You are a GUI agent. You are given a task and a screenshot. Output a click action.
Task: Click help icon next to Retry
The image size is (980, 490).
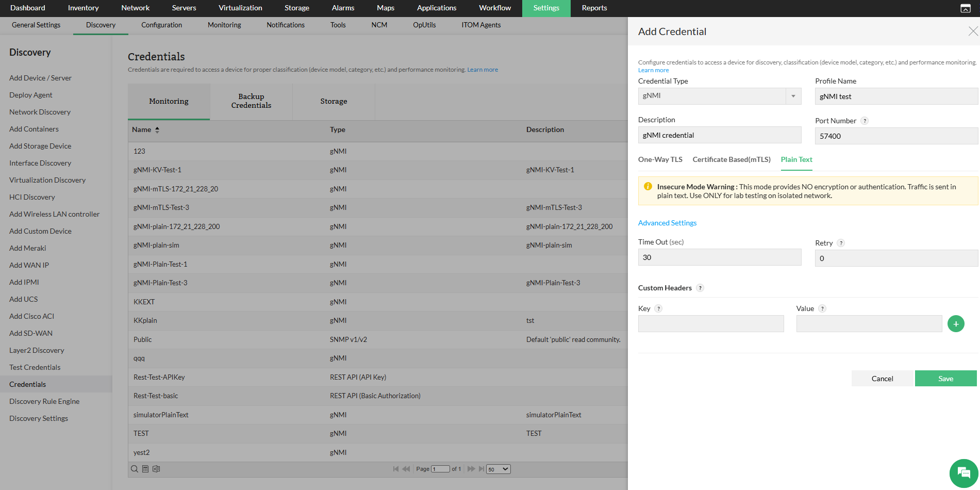click(841, 243)
